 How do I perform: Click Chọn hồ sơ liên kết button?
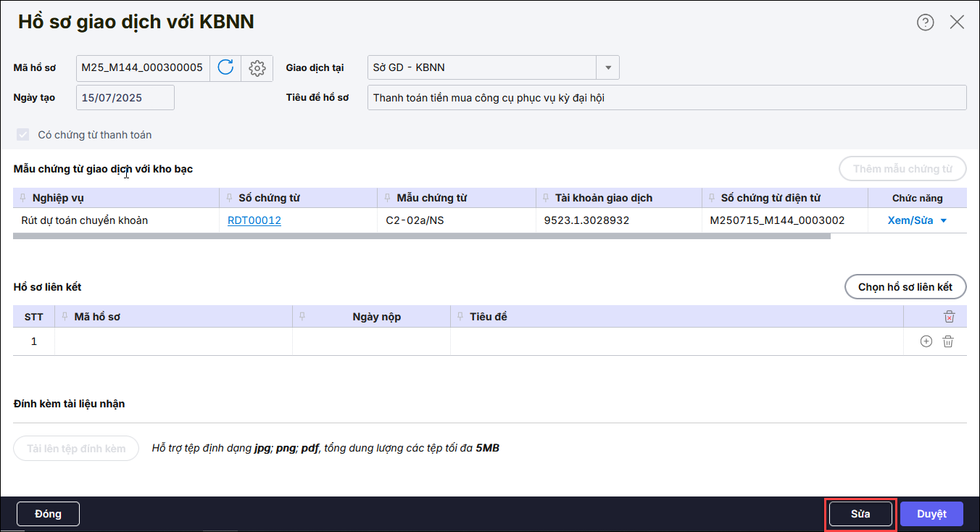coord(905,287)
